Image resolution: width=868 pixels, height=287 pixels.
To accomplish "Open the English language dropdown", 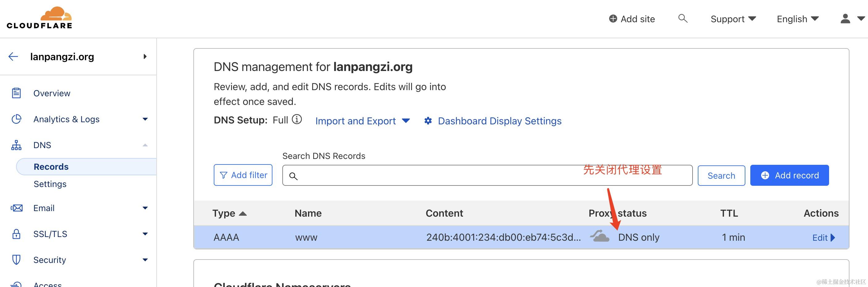I will click(x=797, y=19).
